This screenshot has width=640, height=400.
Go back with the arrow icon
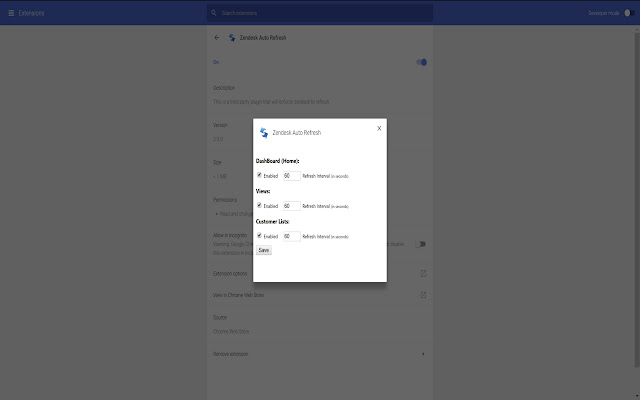(x=217, y=38)
